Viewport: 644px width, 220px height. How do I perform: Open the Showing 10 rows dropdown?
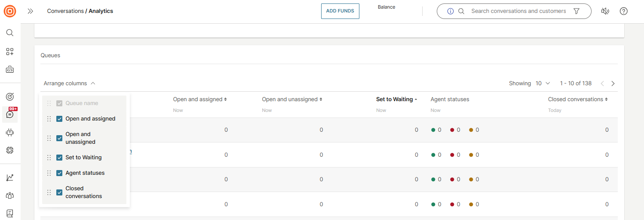[x=543, y=84]
